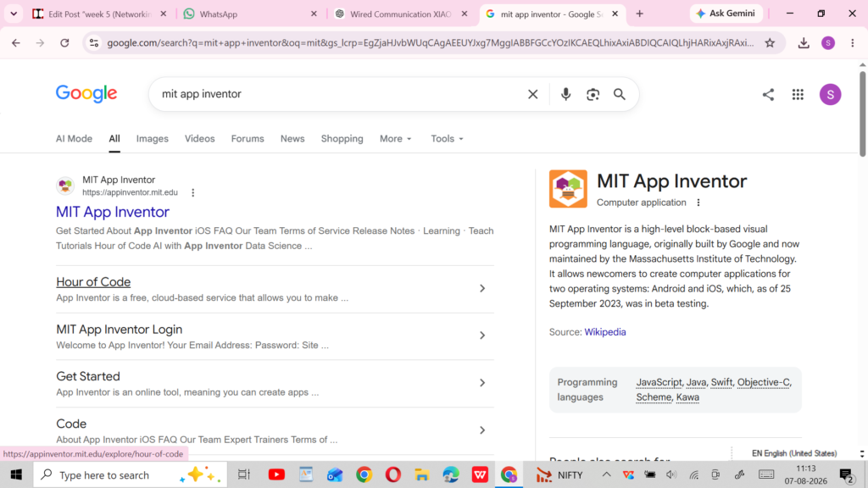Open AI Mode search tab
The image size is (868, 488).
click(x=74, y=139)
